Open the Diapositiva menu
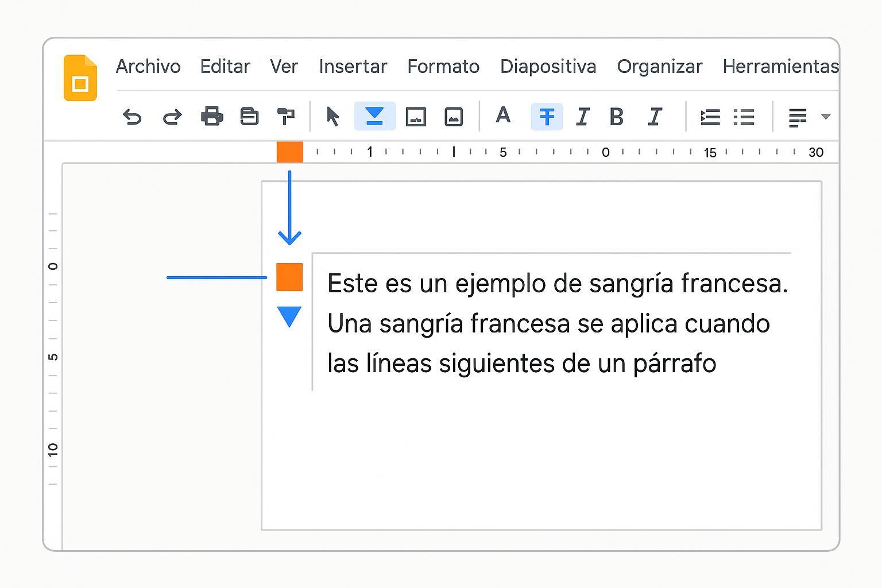The height and width of the screenshot is (588, 882). point(548,67)
